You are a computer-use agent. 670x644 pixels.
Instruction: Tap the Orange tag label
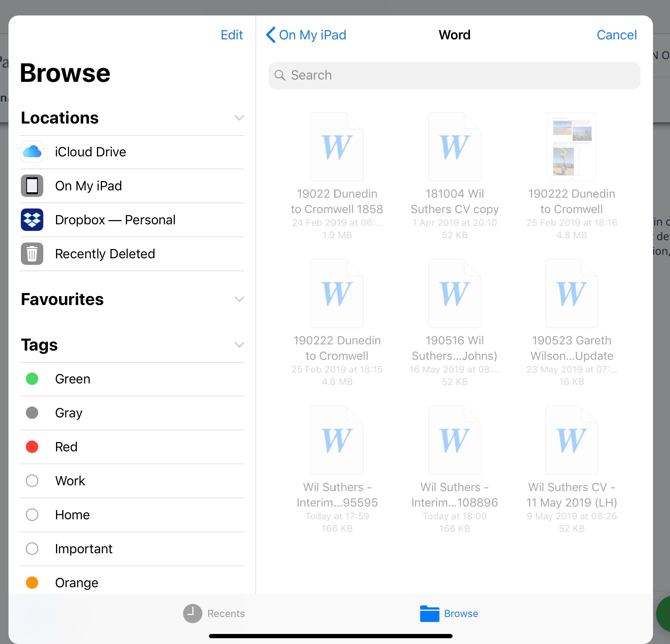76,583
